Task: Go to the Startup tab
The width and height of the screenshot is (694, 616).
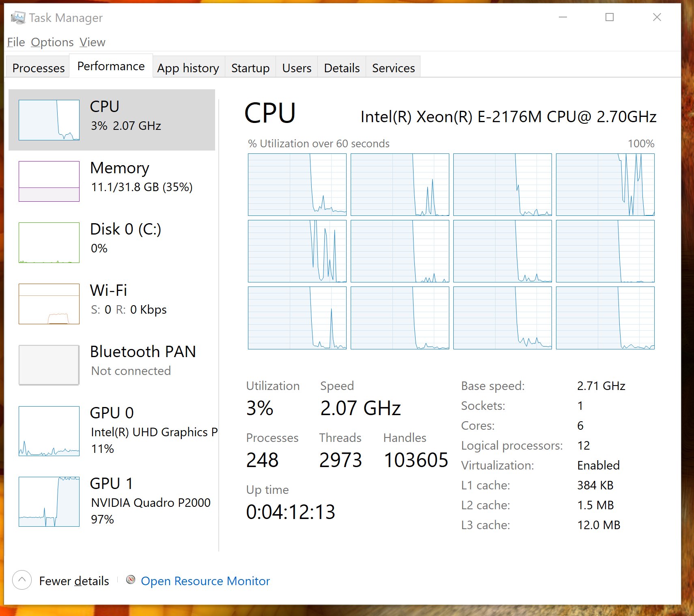Action: coord(250,68)
